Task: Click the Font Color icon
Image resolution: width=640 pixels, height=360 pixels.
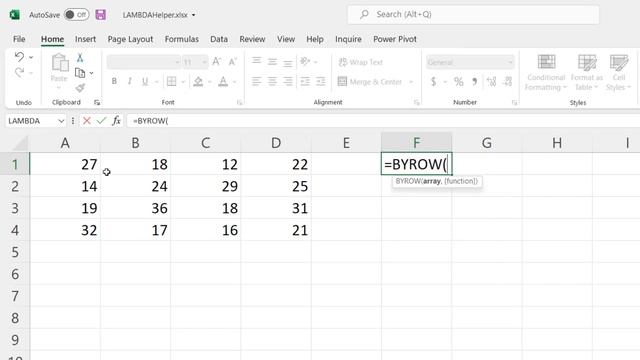Action: [223, 82]
